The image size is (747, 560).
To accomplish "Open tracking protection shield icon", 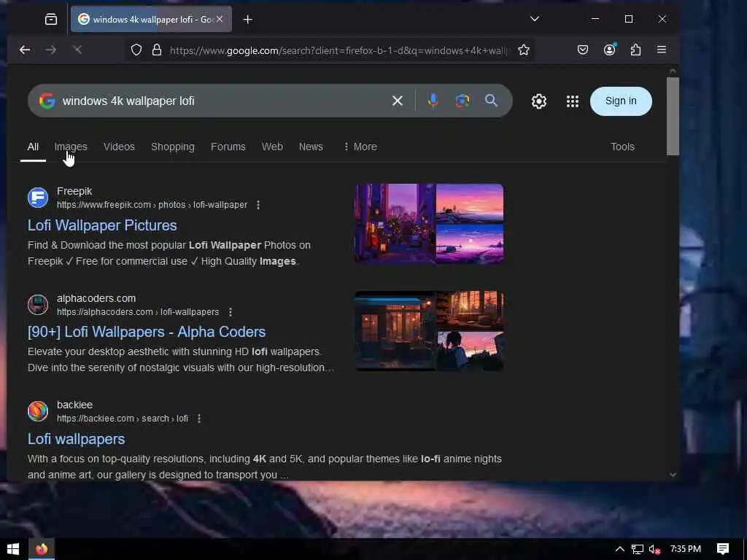I will point(136,50).
